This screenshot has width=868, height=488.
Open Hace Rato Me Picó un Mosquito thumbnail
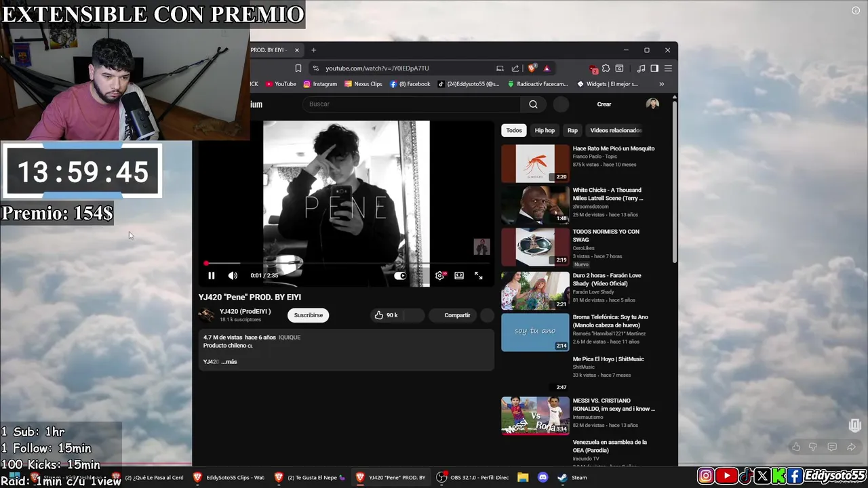click(x=535, y=163)
